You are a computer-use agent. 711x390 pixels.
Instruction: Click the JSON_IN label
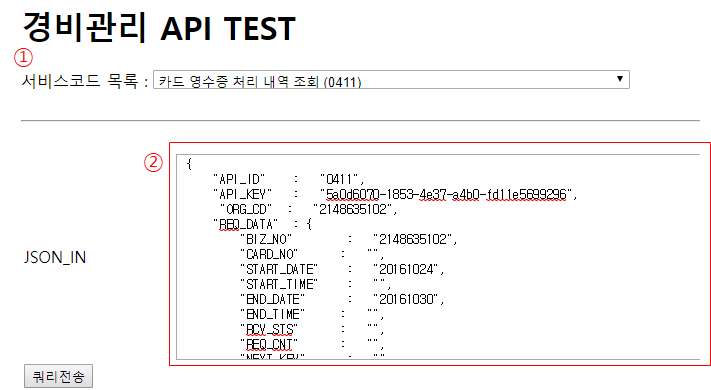[55, 258]
